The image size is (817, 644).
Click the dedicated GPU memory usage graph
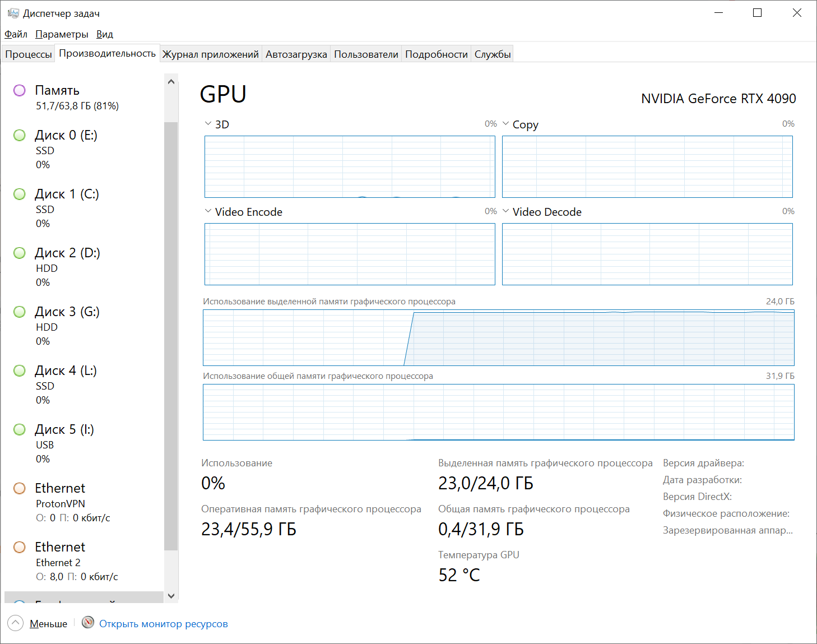tap(498, 337)
